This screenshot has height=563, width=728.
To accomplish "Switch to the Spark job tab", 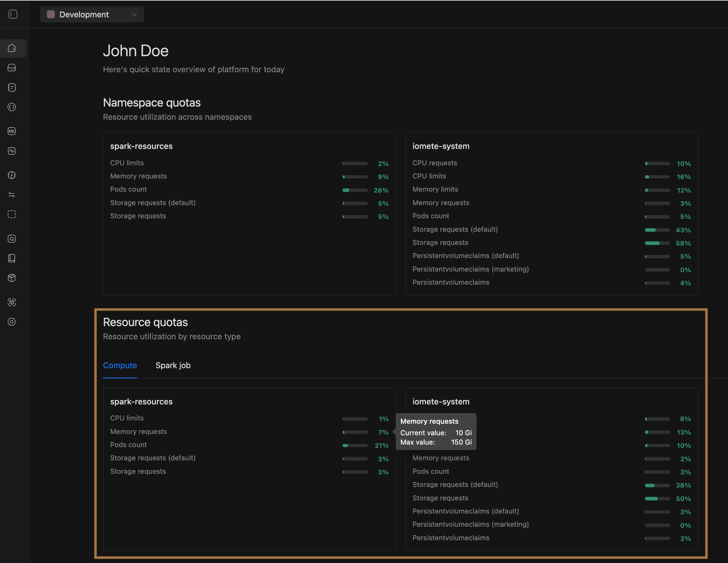I will coord(173,366).
